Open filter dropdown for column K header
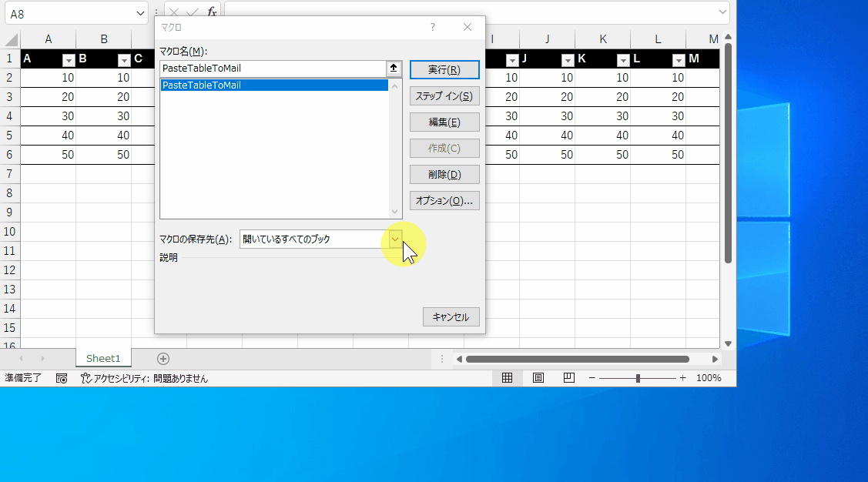Screen dimensions: 868x482 click(623, 60)
